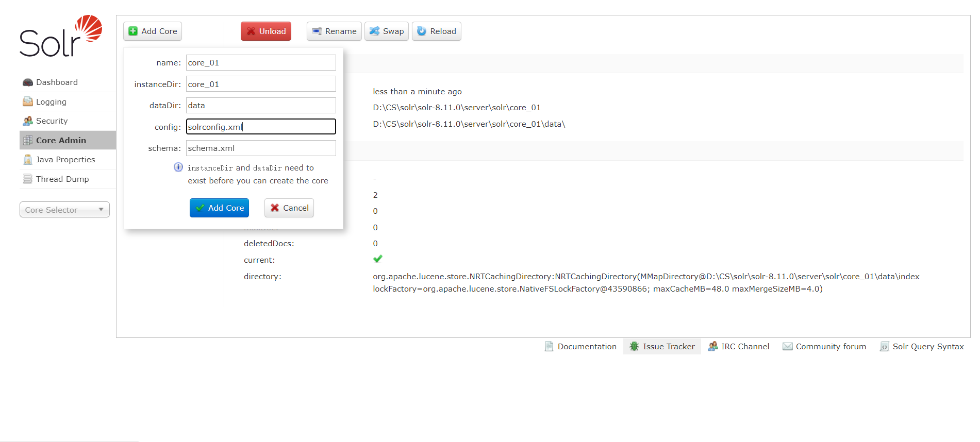
Task: Open the Documentation link
Action: click(x=580, y=346)
